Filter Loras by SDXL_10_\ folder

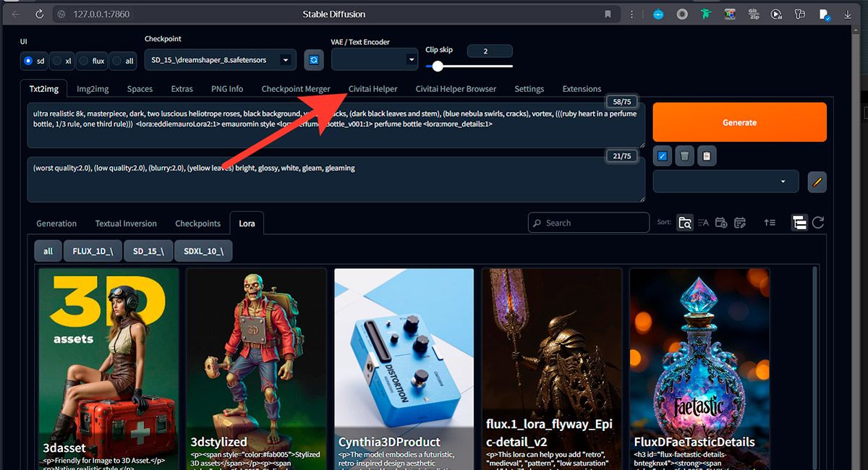(203, 251)
